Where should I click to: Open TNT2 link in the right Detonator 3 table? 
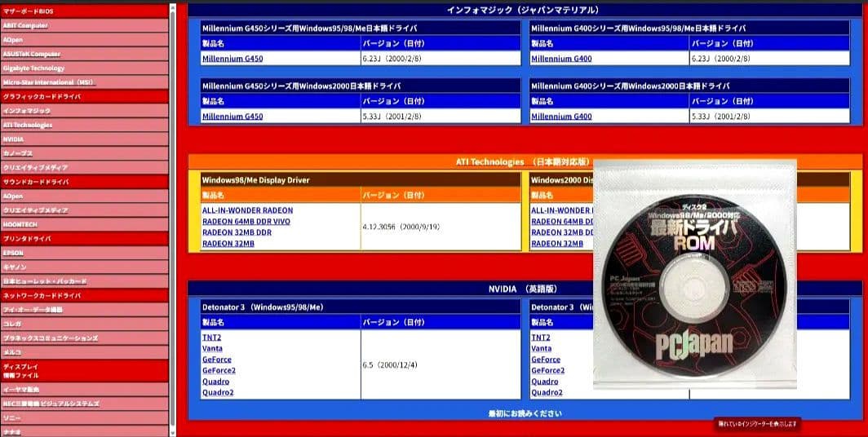(541, 338)
